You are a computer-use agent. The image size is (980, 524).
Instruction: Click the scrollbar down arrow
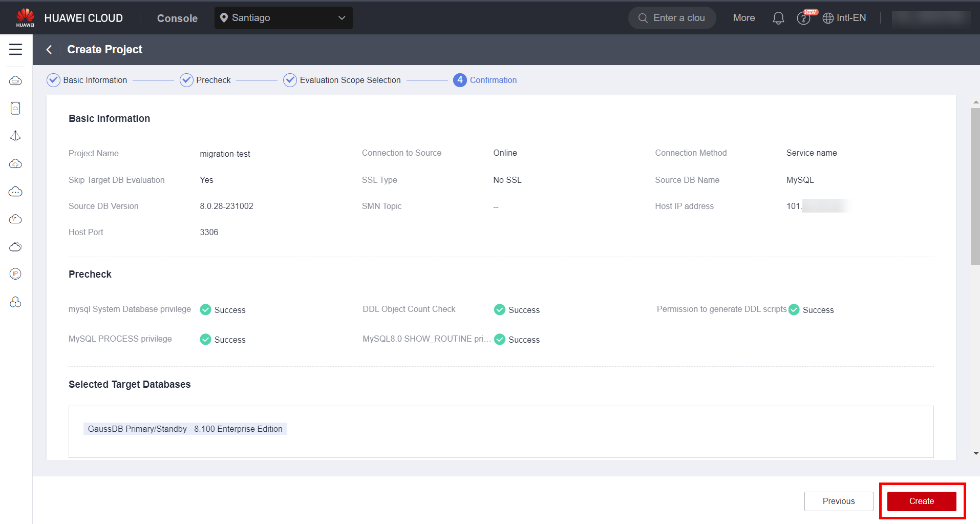click(x=975, y=453)
